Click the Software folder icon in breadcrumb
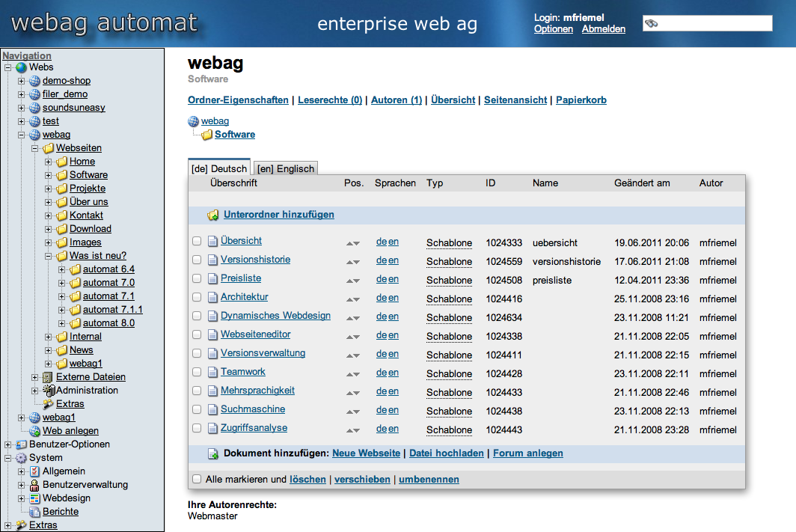 tap(206, 135)
